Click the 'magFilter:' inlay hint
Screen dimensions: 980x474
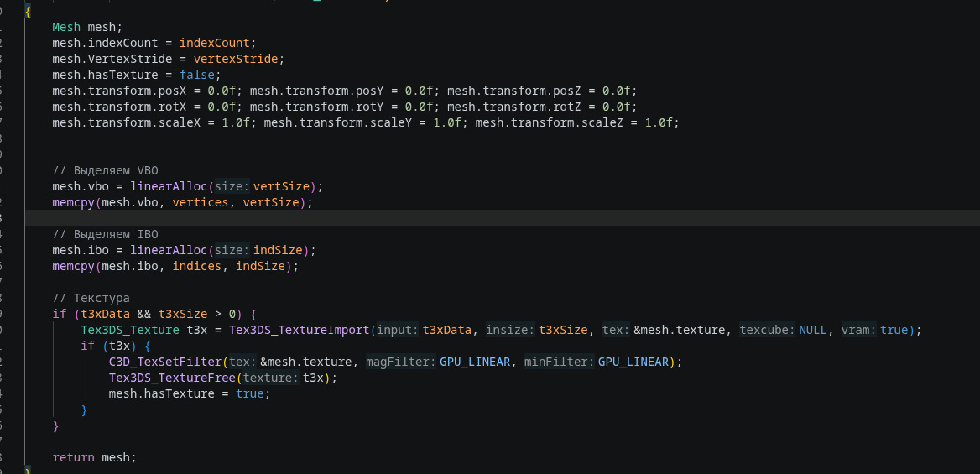click(x=400, y=362)
